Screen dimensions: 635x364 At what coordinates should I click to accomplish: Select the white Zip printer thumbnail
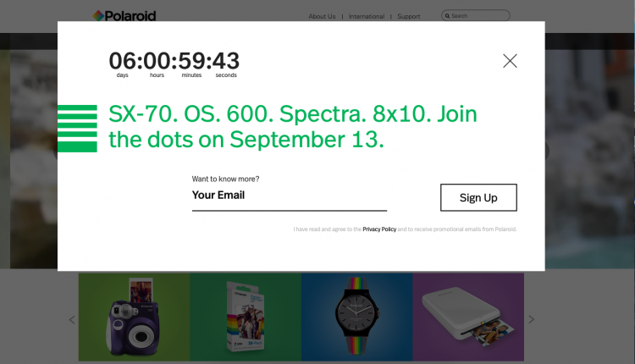point(468,317)
